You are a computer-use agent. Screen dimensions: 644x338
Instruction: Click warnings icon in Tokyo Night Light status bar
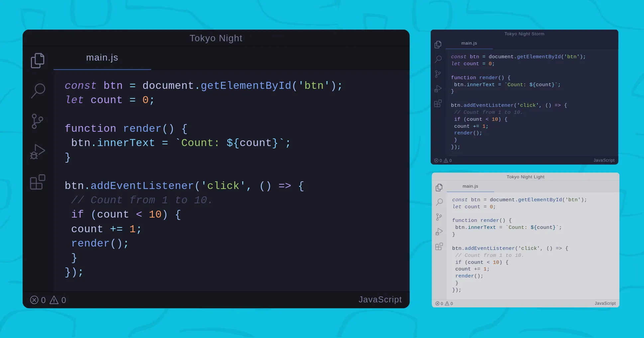pos(447,303)
